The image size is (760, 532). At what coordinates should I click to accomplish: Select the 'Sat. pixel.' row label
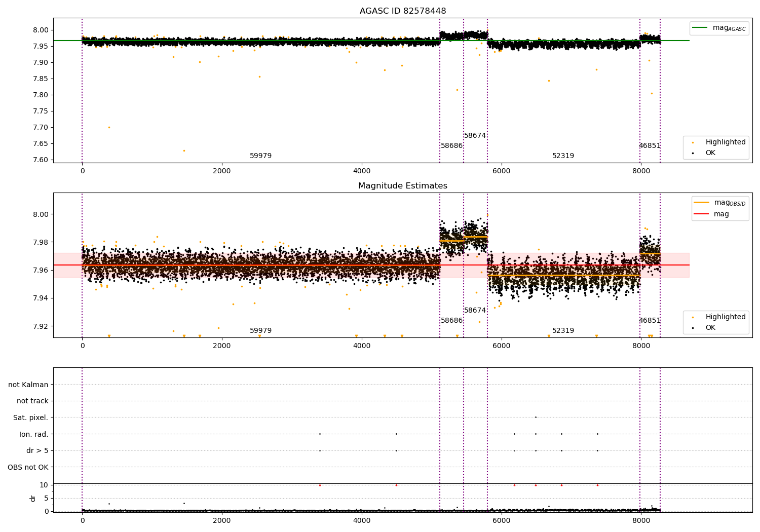click(31, 418)
